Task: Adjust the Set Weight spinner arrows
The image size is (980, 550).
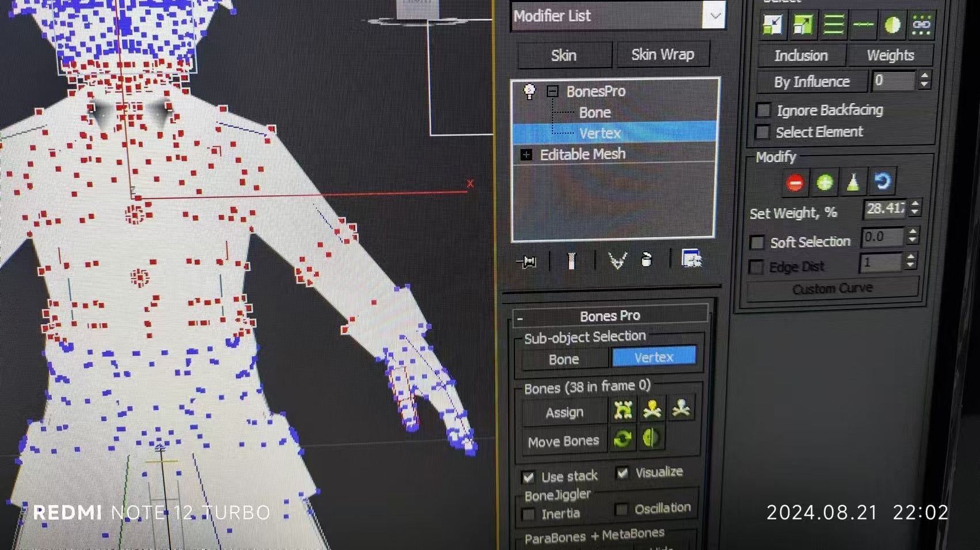Action: pyautogui.click(x=915, y=207)
